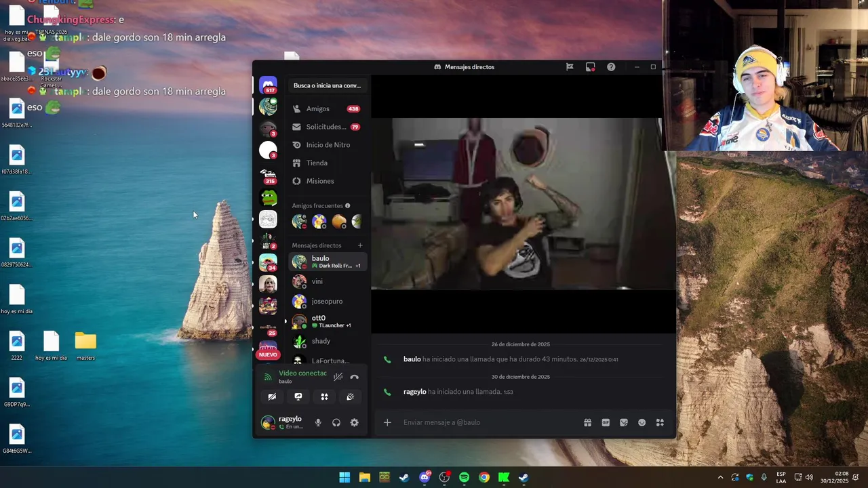The height and width of the screenshot is (488, 868).
Task: Click Vídeo conectado status text
Action: click(x=302, y=373)
